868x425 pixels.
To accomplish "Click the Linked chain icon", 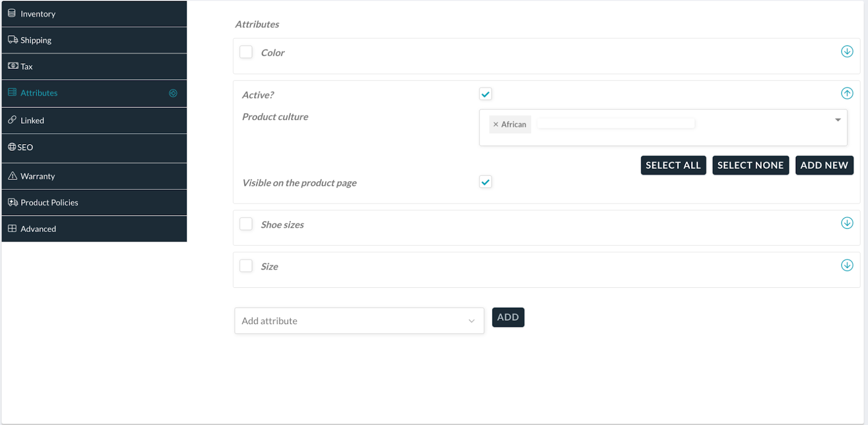I will (12, 120).
